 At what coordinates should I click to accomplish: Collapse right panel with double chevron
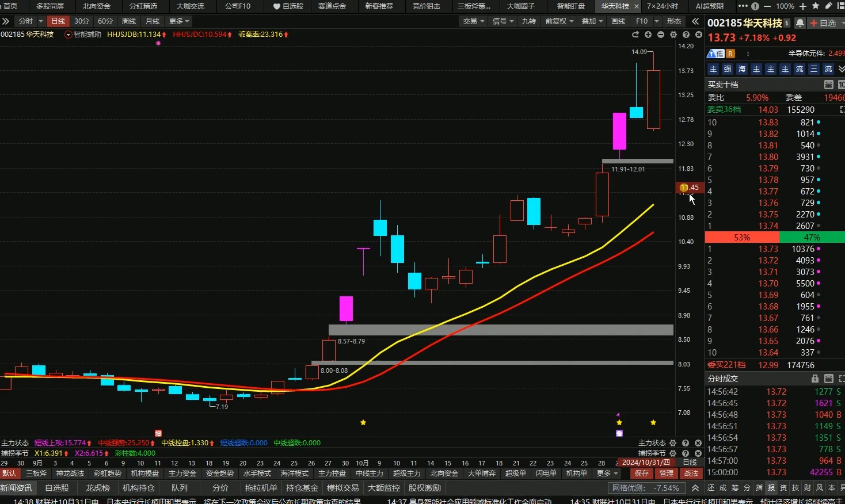point(695,21)
